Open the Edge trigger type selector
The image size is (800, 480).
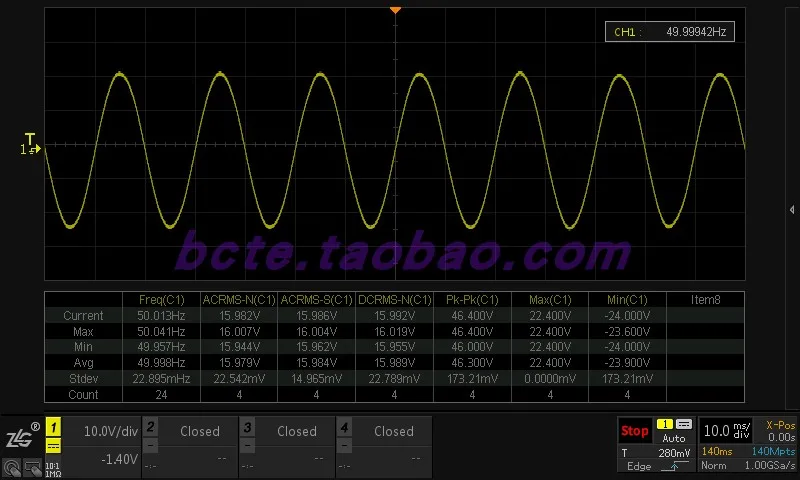[639, 466]
